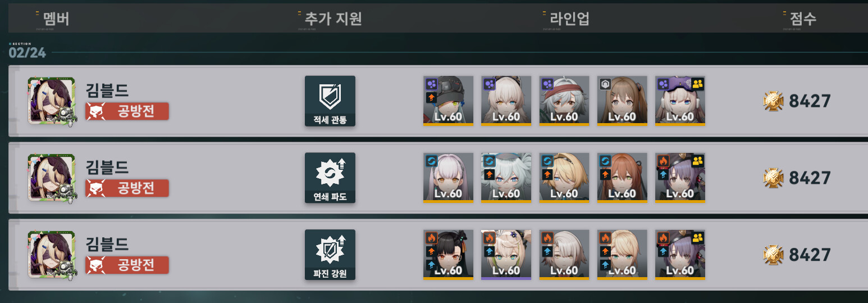
Task: Open 김블드's avatar in the third row
Action: click(x=51, y=255)
